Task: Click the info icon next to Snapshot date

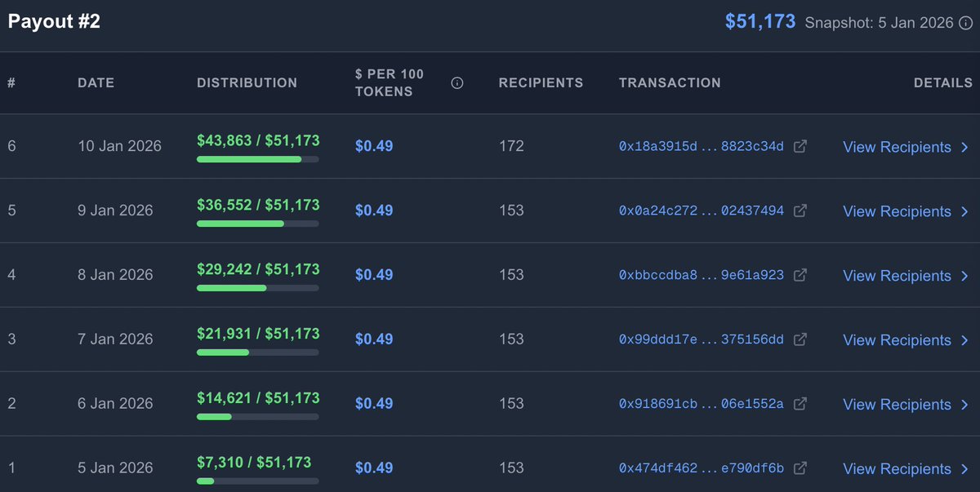Action: 965,23
